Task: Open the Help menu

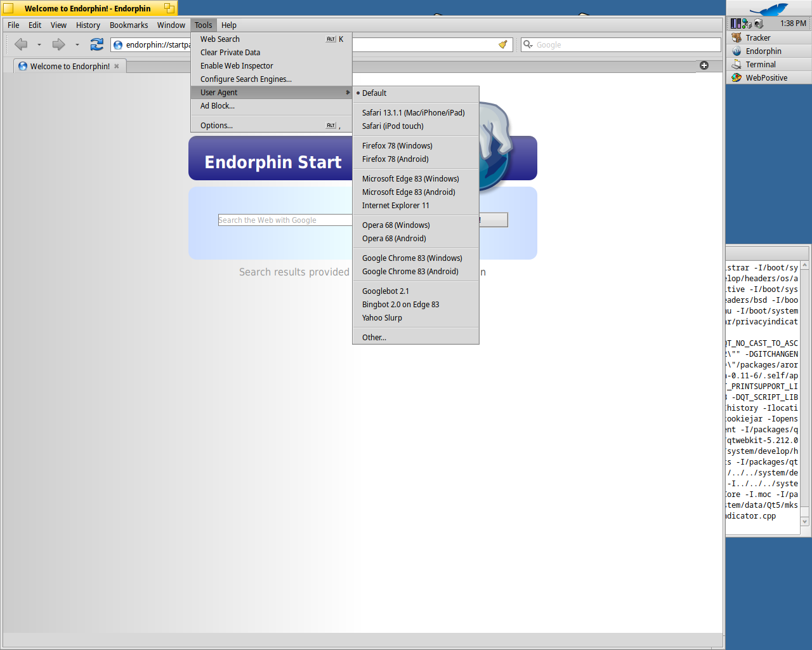Action: pyautogui.click(x=229, y=25)
